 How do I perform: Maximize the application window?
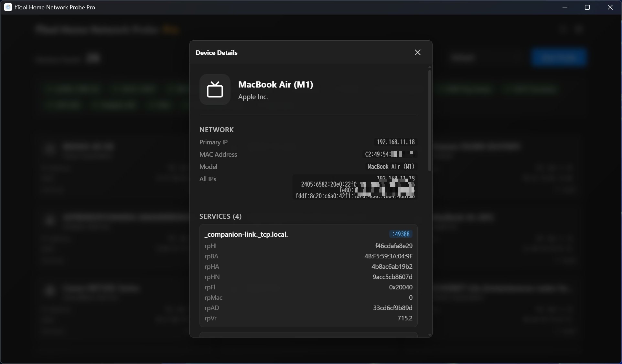(x=587, y=7)
